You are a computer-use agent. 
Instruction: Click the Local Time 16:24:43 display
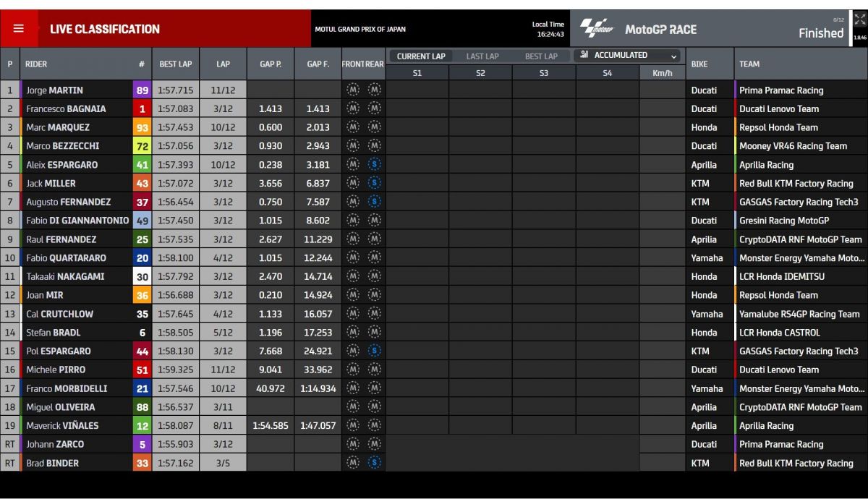[548, 29]
